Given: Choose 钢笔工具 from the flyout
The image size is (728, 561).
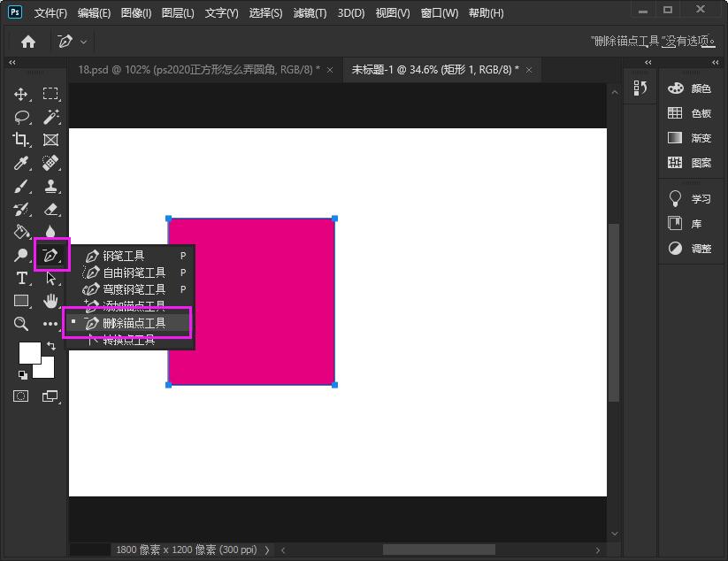Looking at the screenshot, I should click(x=129, y=256).
